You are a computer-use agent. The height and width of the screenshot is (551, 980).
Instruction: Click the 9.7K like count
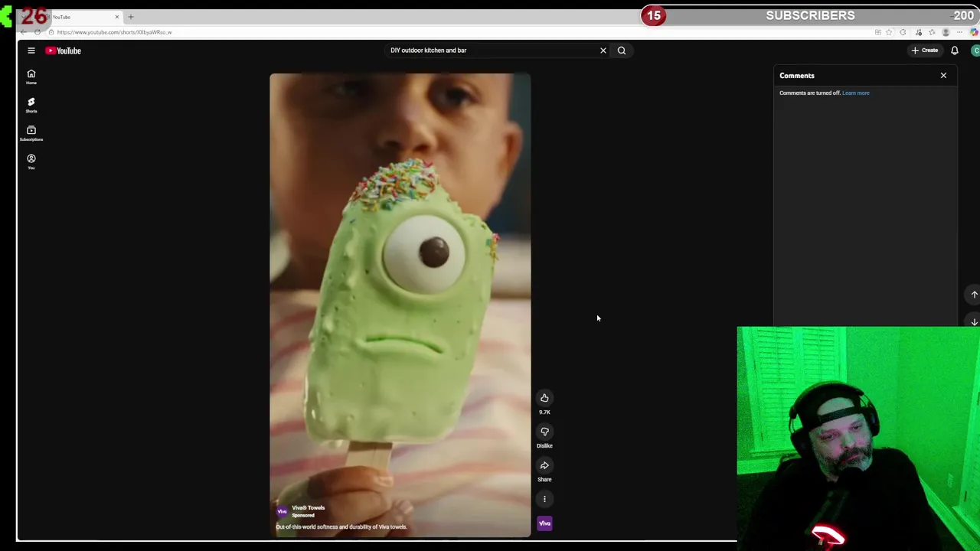[x=544, y=412]
